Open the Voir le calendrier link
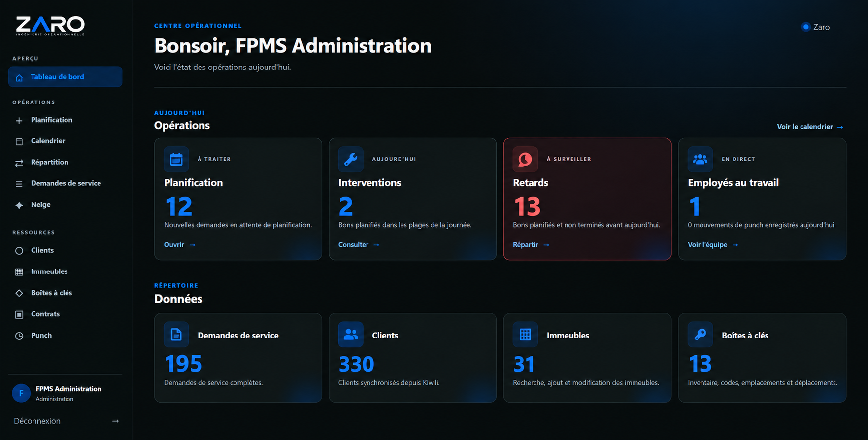Screen dimensions: 868x440 click(810, 127)
